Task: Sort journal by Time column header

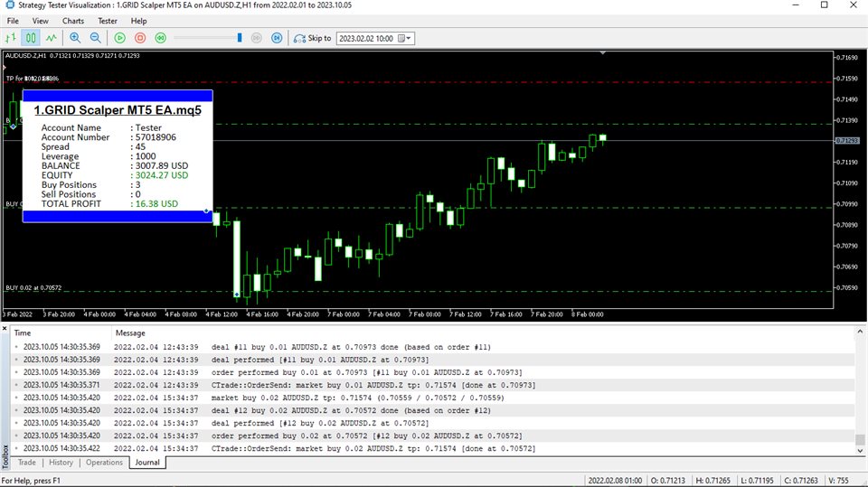Action: point(61,332)
